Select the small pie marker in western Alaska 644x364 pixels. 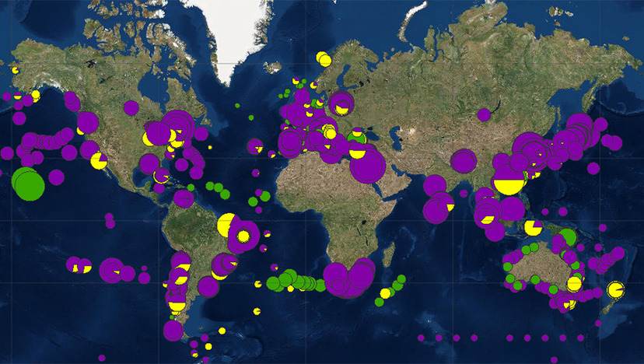16,70
